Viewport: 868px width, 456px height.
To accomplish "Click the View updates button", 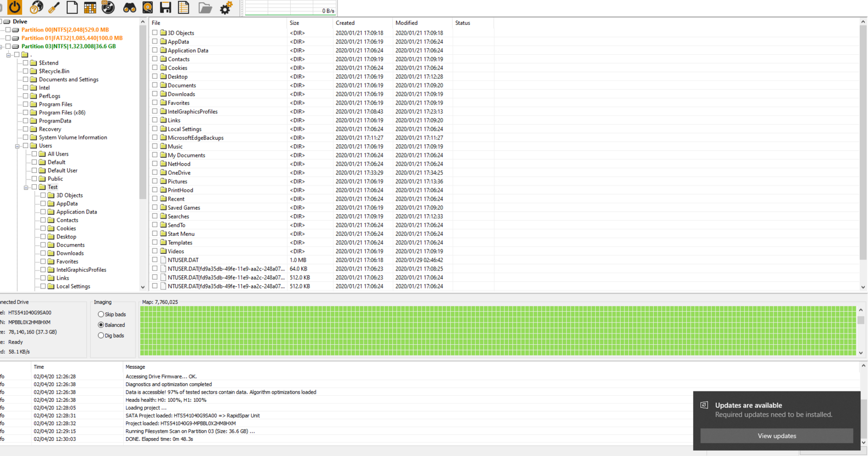I will (776, 436).
